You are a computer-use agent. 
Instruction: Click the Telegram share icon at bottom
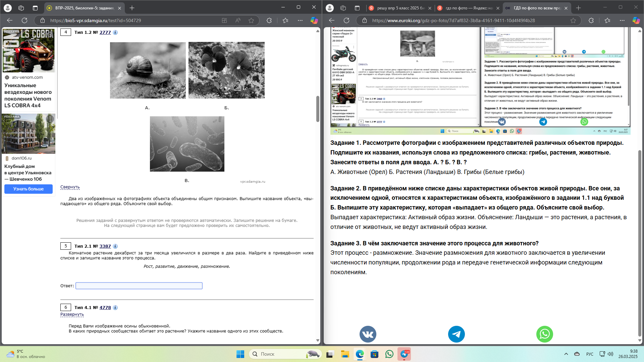point(456,334)
